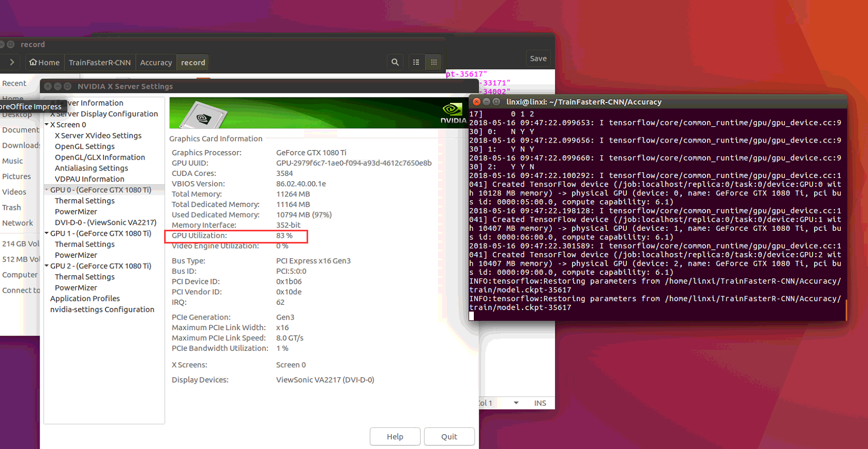Click the forward arrow in the file manager

(12, 62)
